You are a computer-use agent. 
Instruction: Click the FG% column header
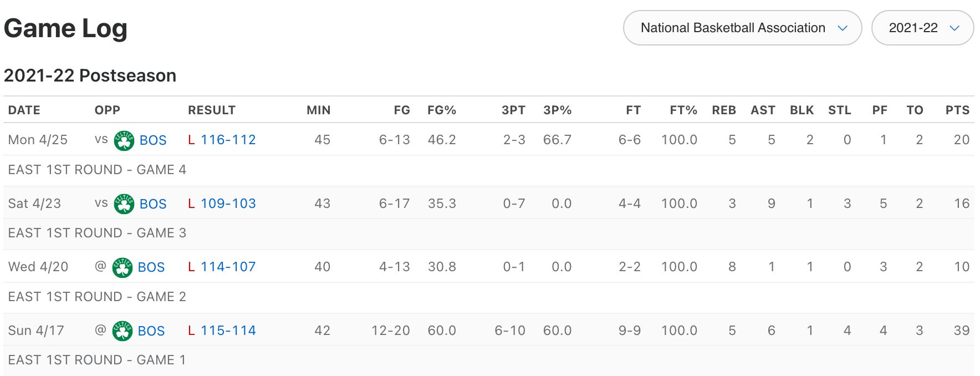click(x=441, y=110)
